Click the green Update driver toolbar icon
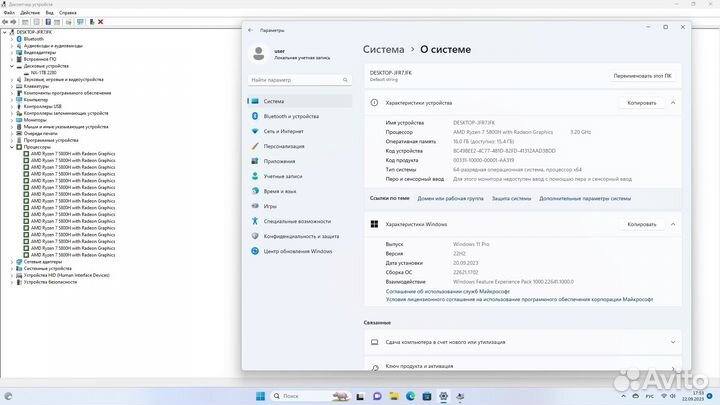The height and width of the screenshot is (405, 720). click(x=91, y=22)
